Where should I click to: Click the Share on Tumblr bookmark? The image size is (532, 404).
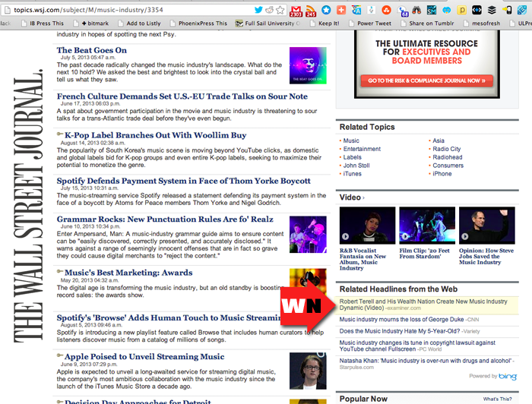[427, 24]
